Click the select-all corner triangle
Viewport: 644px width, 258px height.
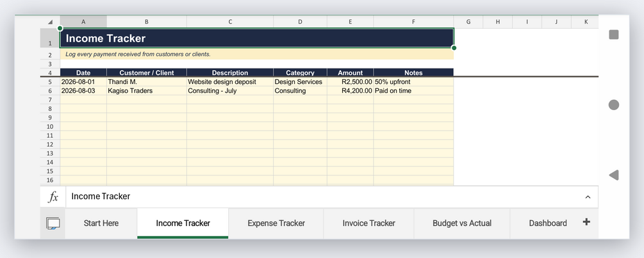click(50, 22)
